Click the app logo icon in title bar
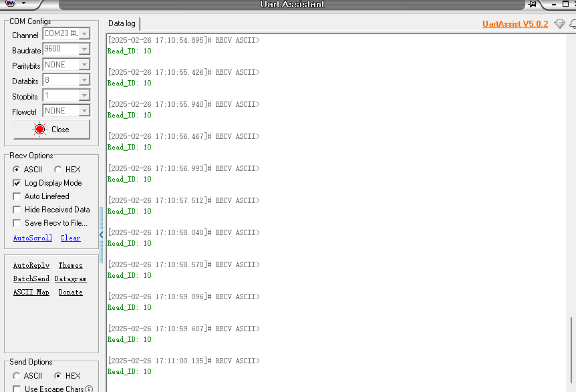This screenshot has height=392, width=576. 10,3
